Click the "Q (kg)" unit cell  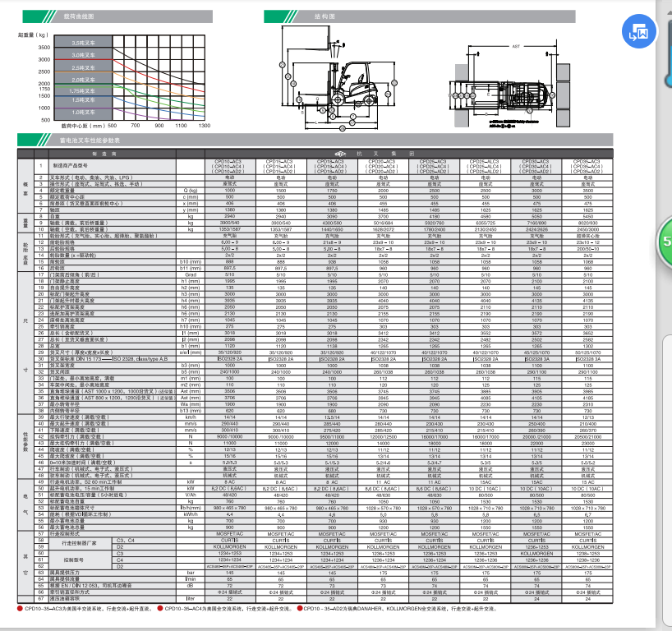tap(191, 191)
